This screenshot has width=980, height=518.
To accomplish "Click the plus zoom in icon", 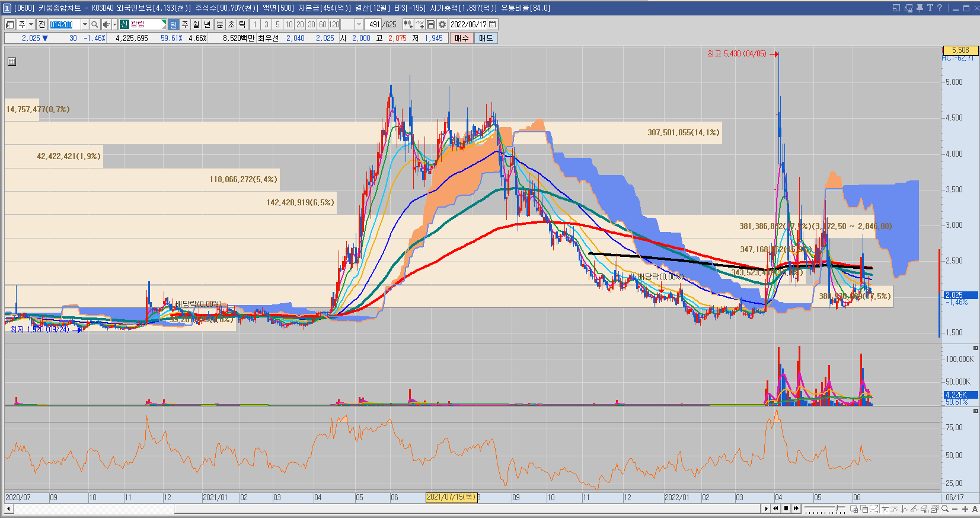I will pyautogui.click(x=965, y=509).
